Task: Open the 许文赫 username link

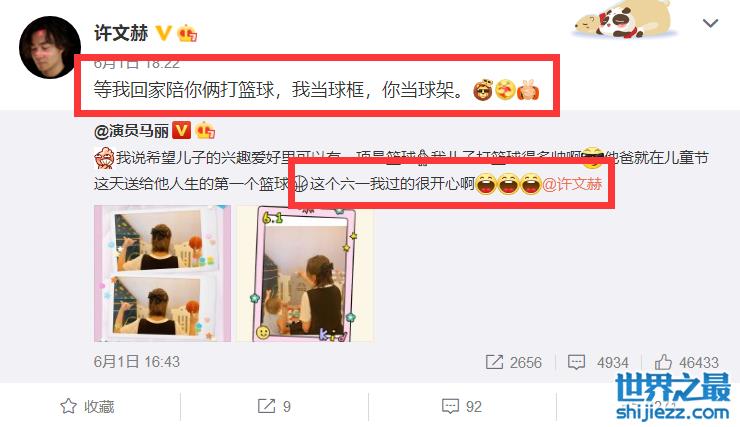Action: pyautogui.click(x=121, y=33)
